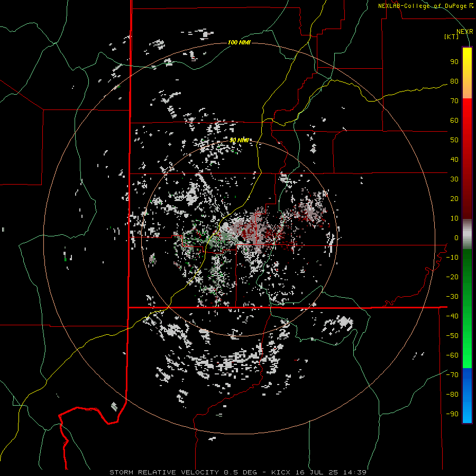Click the 60 value on velocity scale
The height and width of the screenshot is (476, 476).
[x=454, y=120]
